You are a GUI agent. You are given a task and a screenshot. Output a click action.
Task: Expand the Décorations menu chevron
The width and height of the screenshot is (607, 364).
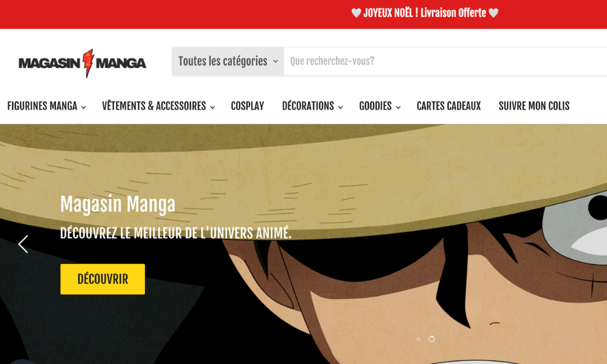(341, 107)
